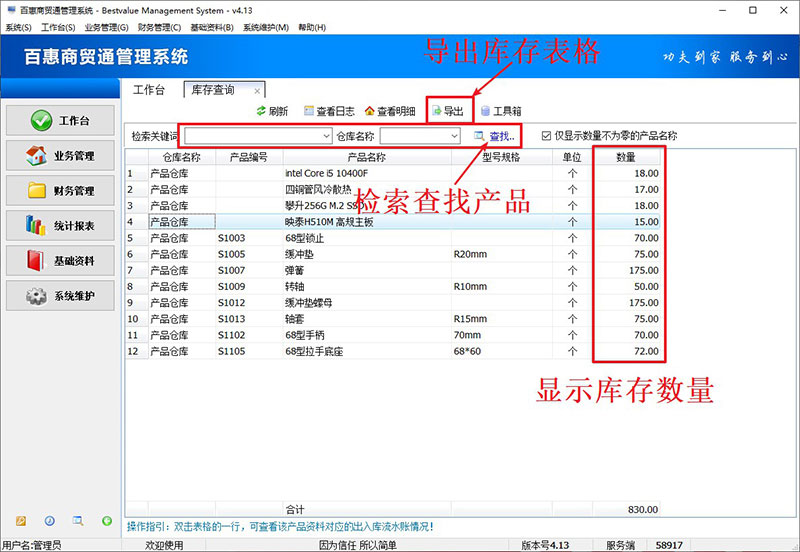This screenshot has height=552, width=800.
Task: Expand the 仓库名称 dropdown
Action: pyautogui.click(x=454, y=136)
